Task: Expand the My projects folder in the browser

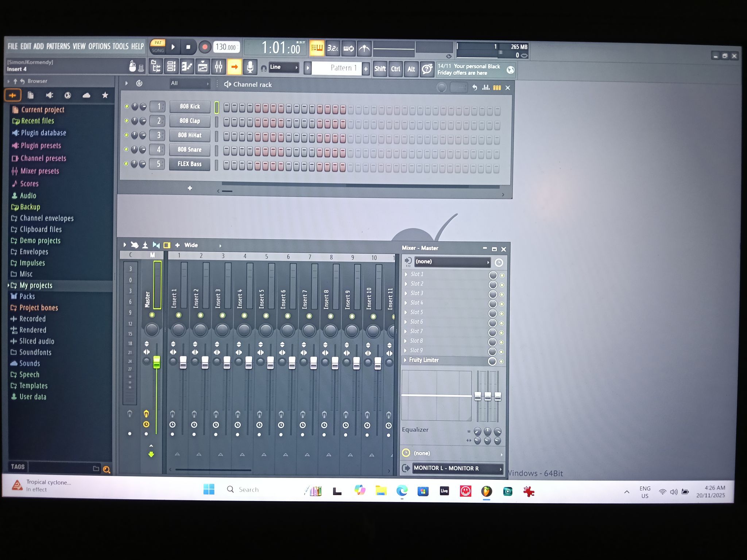Action: [36, 285]
